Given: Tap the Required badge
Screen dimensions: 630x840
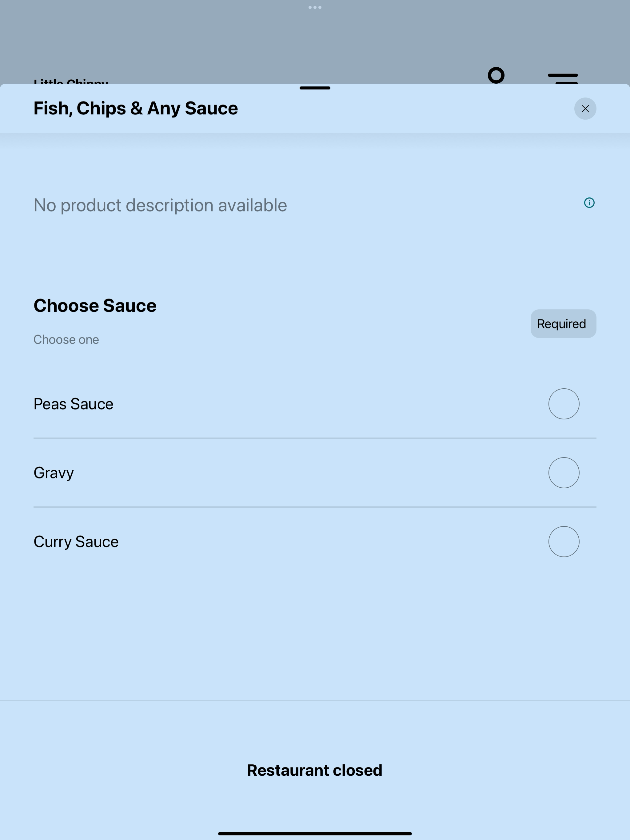Looking at the screenshot, I should pos(563,323).
